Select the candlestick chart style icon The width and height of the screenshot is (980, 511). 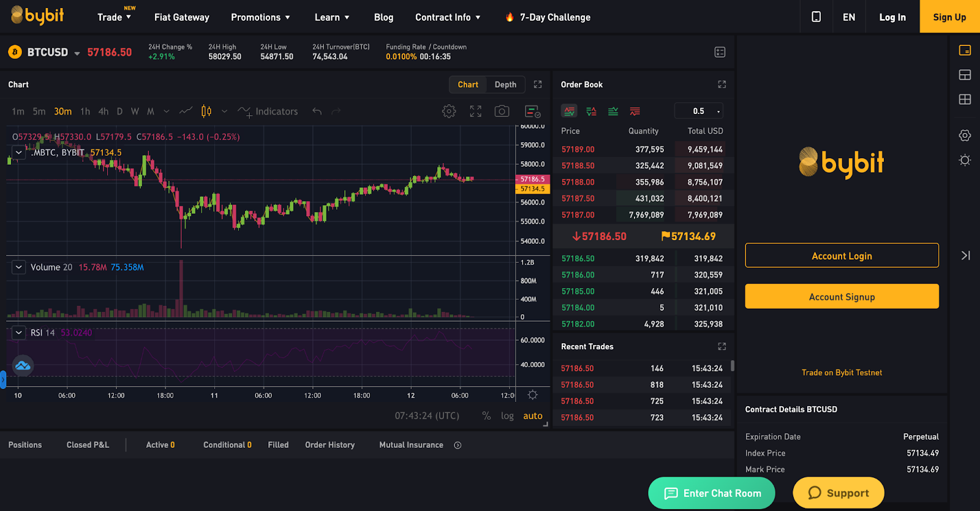(206, 111)
